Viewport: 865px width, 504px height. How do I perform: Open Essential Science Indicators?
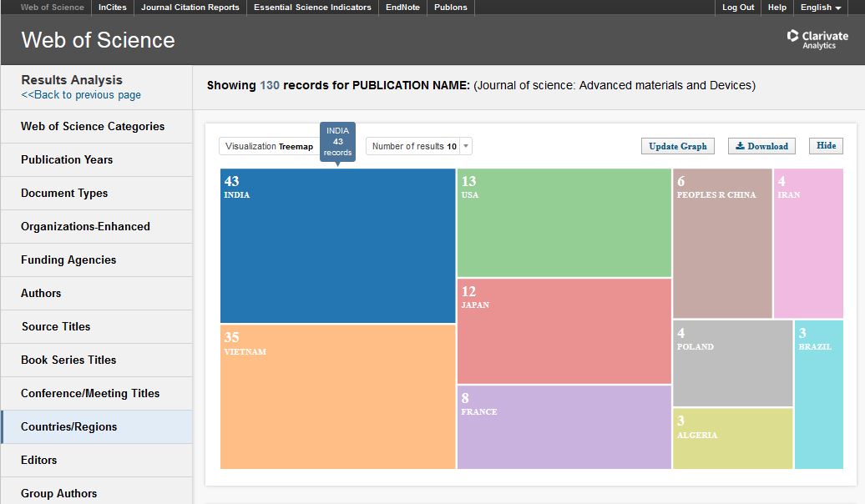[x=312, y=8]
